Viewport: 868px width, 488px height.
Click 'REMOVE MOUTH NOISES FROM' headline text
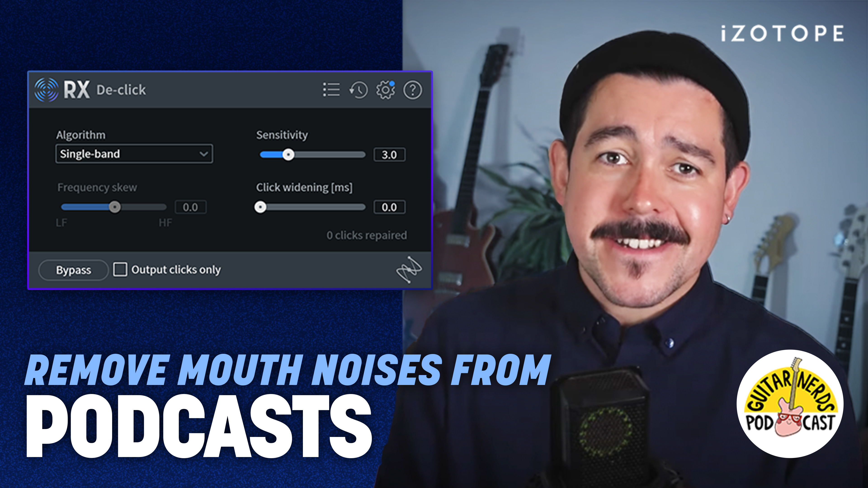coord(288,370)
